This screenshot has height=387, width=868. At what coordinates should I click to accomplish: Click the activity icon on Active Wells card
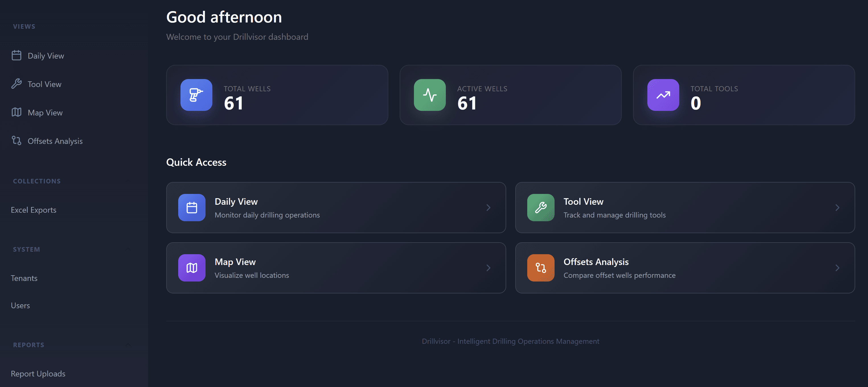[x=429, y=95]
